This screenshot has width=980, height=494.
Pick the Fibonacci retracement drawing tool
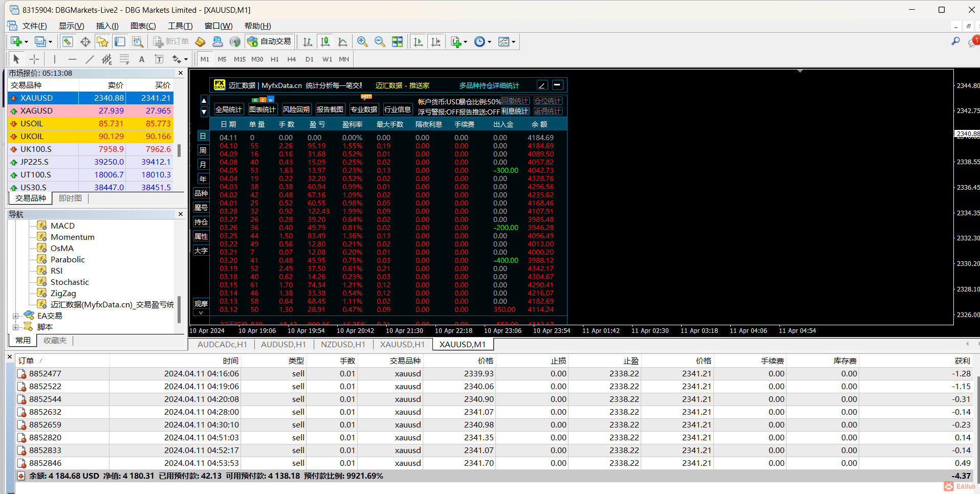[124, 59]
